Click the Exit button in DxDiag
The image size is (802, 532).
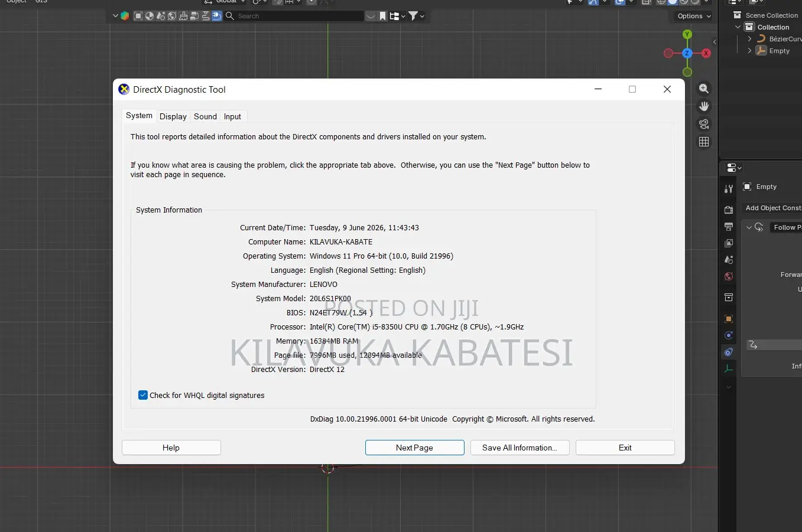tap(625, 448)
